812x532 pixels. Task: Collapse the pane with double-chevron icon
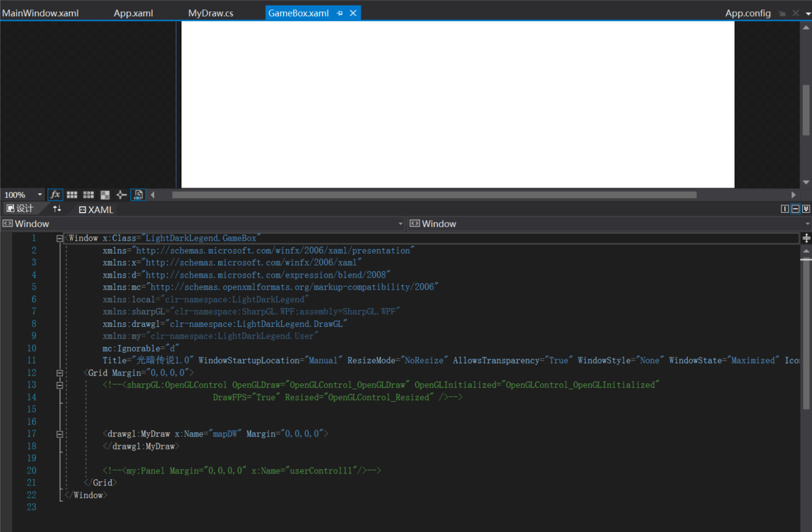tap(806, 209)
